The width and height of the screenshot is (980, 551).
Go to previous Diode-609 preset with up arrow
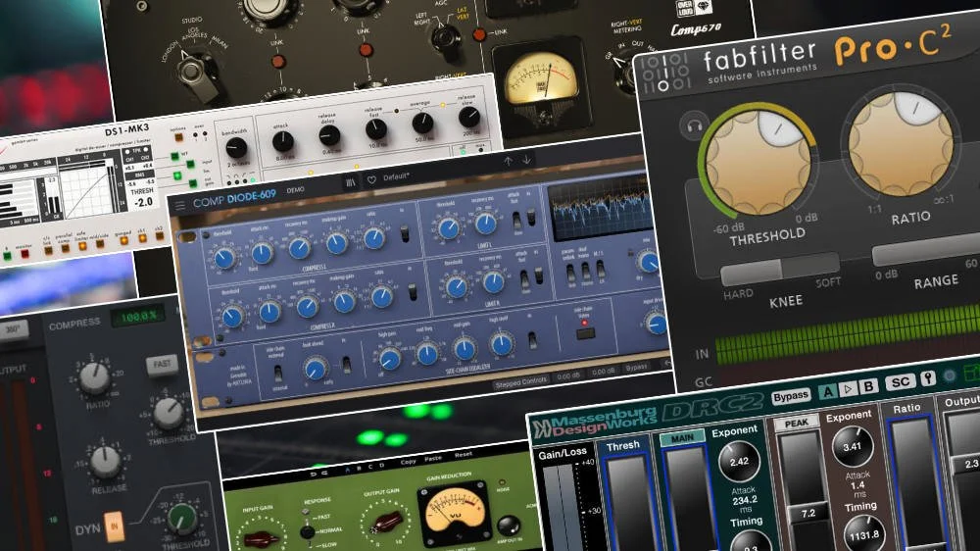click(x=508, y=162)
